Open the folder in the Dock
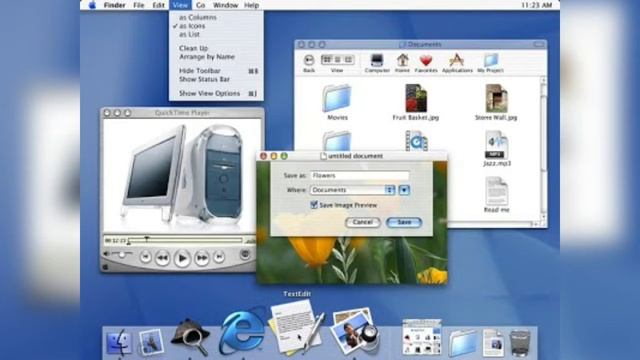640x360 pixels. [462, 343]
